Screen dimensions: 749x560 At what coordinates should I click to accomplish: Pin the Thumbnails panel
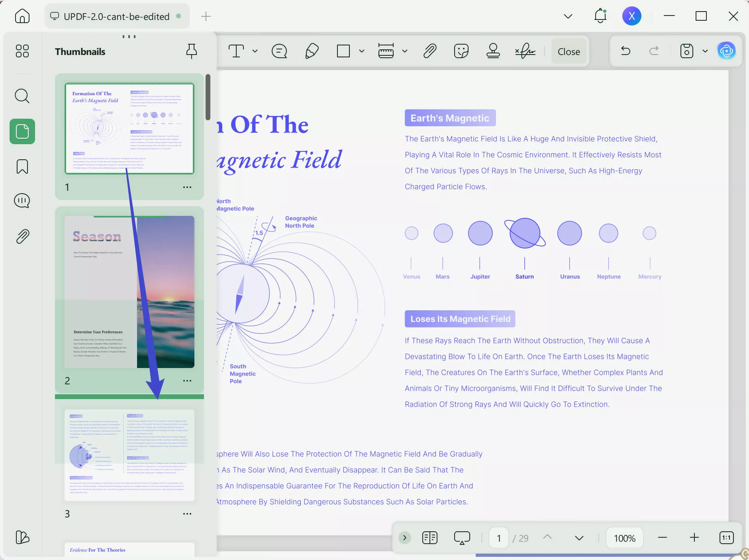(192, 51)
